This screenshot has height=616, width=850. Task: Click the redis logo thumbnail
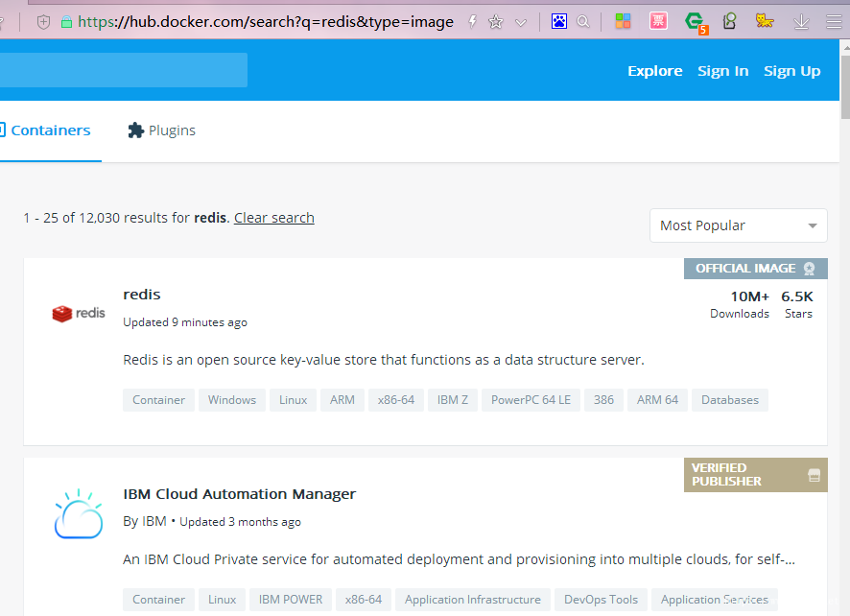tap(78, 314)
